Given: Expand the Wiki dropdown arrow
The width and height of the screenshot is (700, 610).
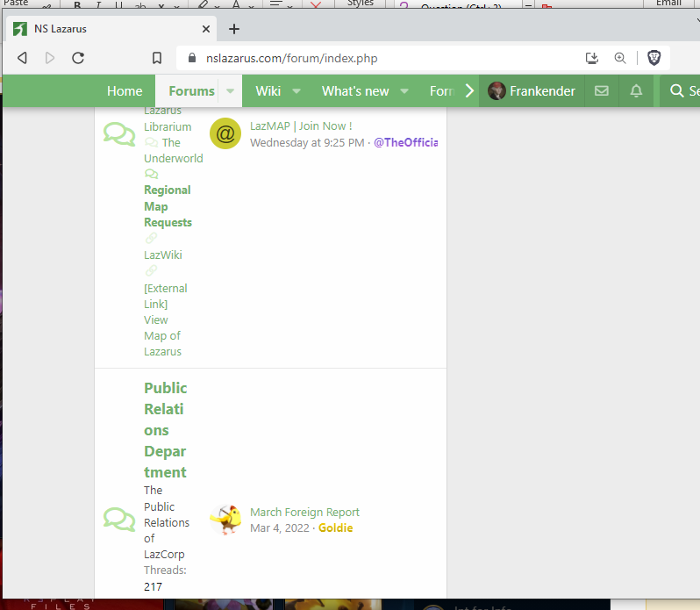Looking at the screenshot, I should [x=296, y=91].
